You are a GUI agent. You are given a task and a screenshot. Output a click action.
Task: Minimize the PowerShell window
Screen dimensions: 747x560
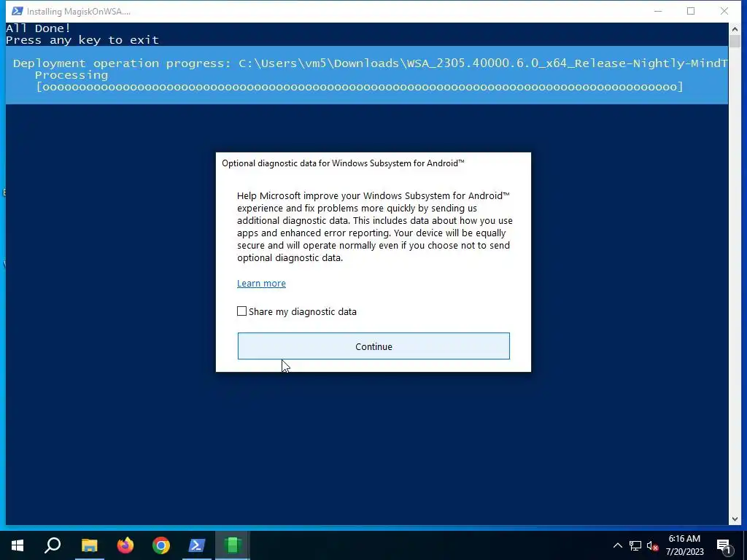click(658, 11)
